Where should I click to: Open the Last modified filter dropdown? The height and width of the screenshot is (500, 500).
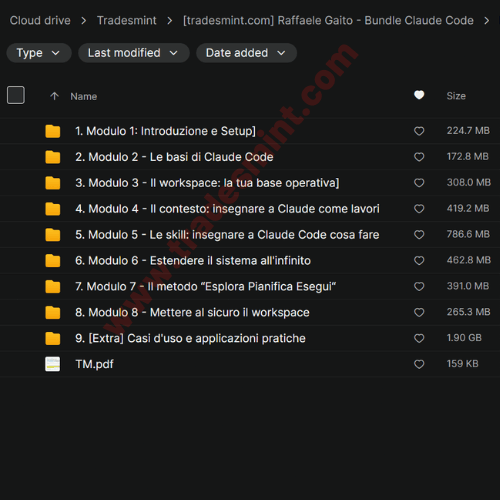[x=134, y=53]
